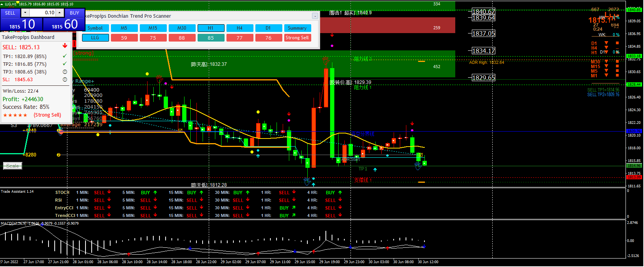
Task: Click the 反转价高: 1829.39 chart label
Action: (351, 82)
